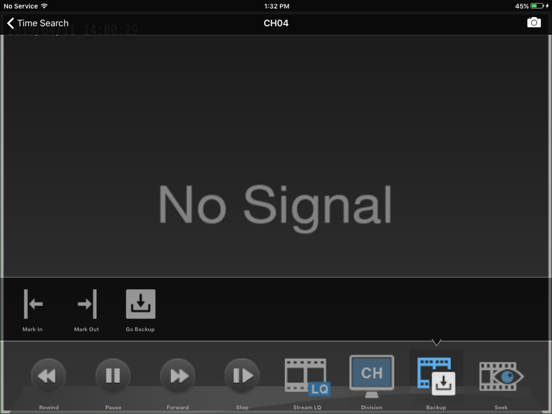552x414 pixels.
Task: Tap the CH04 channel title
Action: (x=276, y=23)
